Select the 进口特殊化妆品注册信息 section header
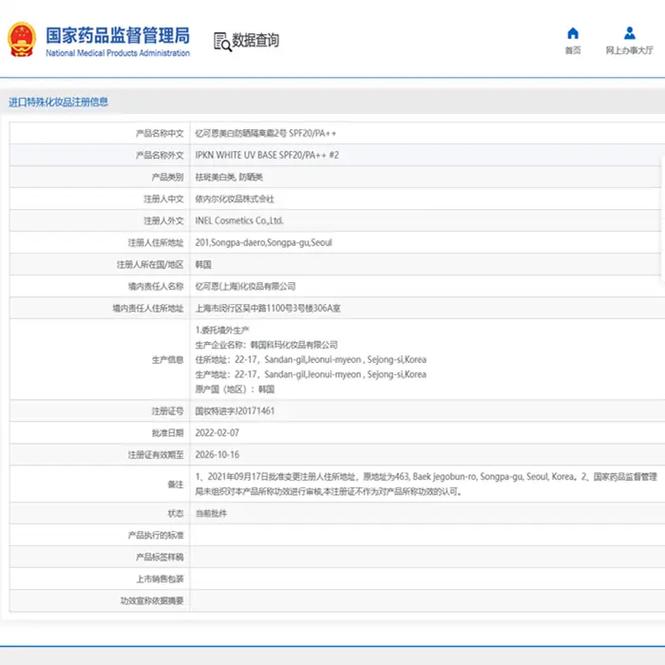 [59, 102]
